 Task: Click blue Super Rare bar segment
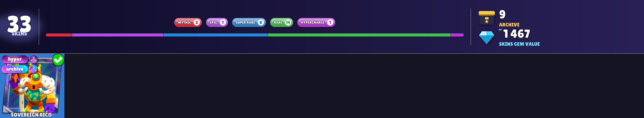[x=216, y=35]
